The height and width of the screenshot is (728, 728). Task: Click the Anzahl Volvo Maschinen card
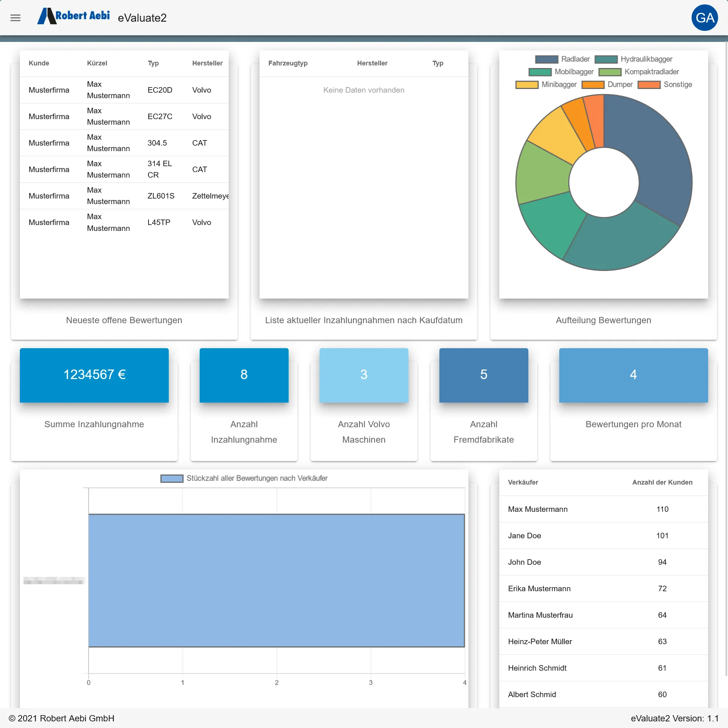pos(364,375)
